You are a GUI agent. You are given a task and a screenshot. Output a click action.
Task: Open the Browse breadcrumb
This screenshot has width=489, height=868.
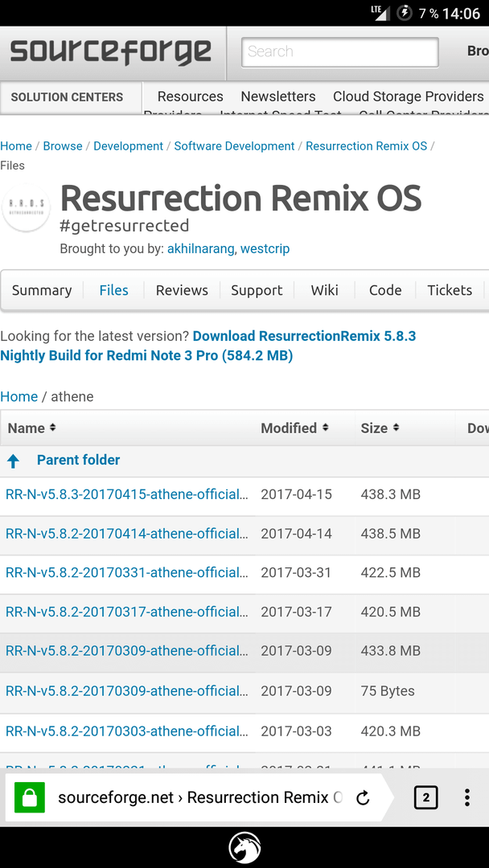click(63, 146)
